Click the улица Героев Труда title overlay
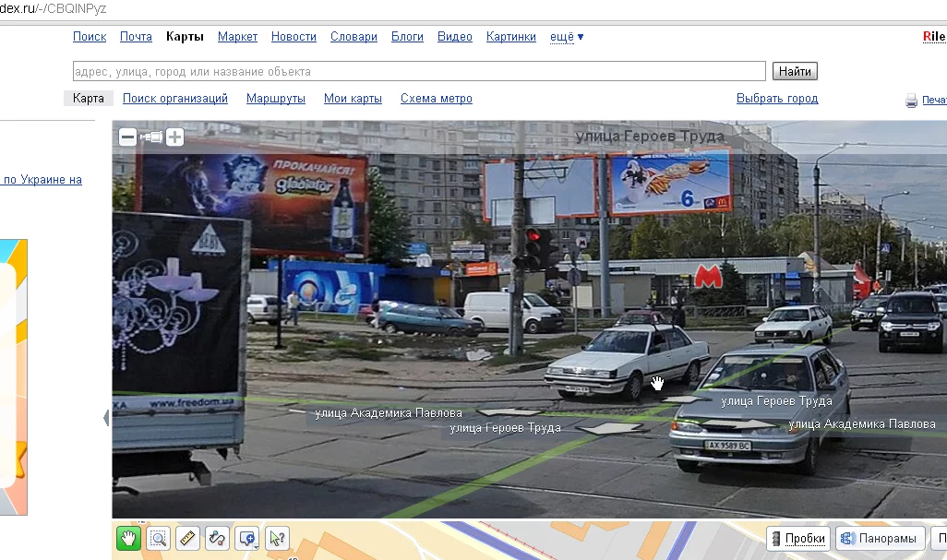Screen dimensions: 947x560 pos(650,137)
